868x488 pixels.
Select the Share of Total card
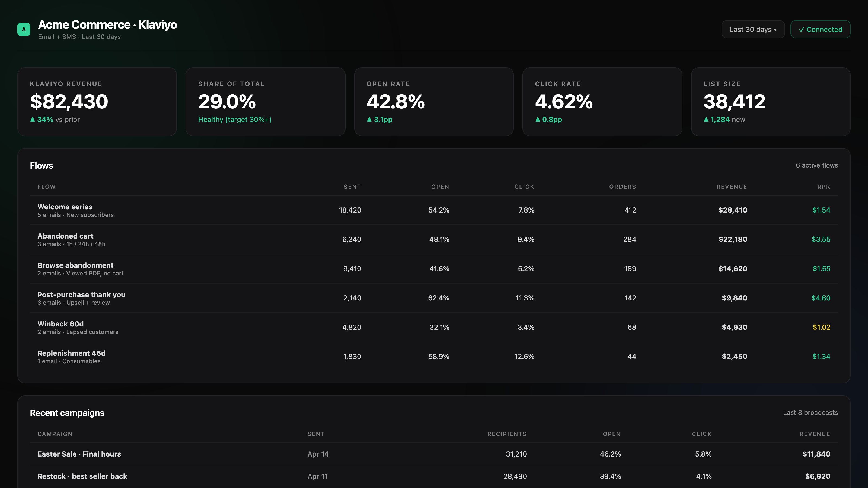[x=266, y=102]
